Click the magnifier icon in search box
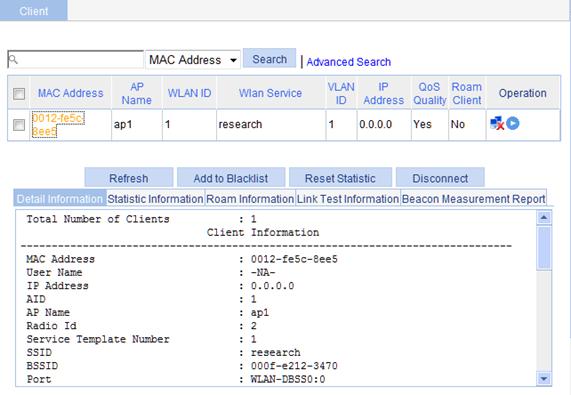Screen dimensions: 571x395 pyautogui.click(x=13, y=59)
